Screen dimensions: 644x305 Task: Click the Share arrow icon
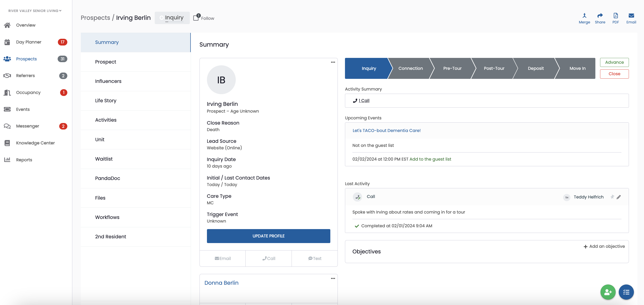click(600, 16)
